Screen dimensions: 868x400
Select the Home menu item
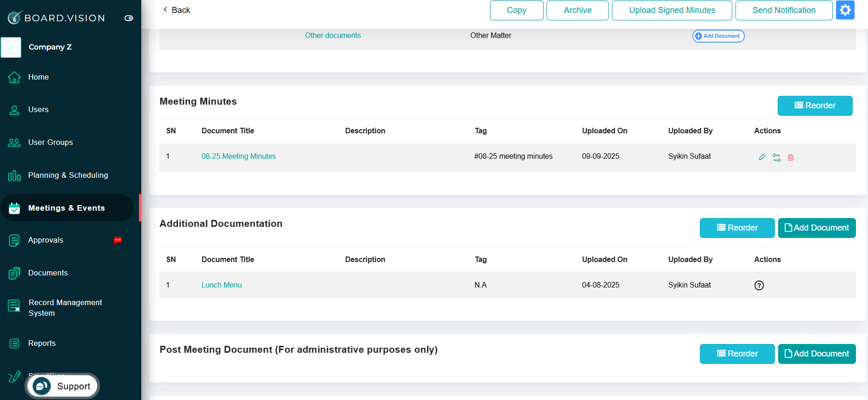38,77
